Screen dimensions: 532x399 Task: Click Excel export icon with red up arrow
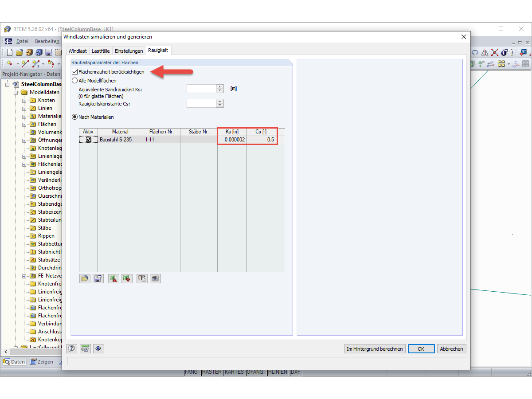pos(113,278)
